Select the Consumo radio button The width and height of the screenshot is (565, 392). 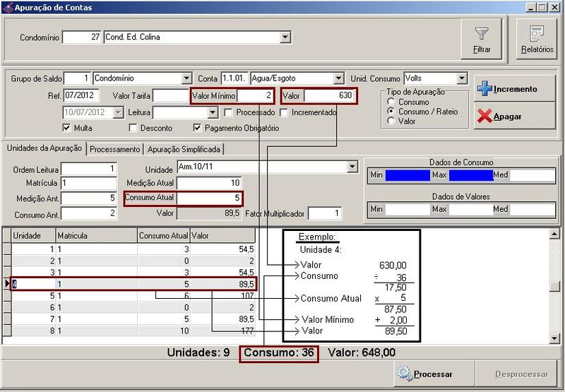click(390, 102)
